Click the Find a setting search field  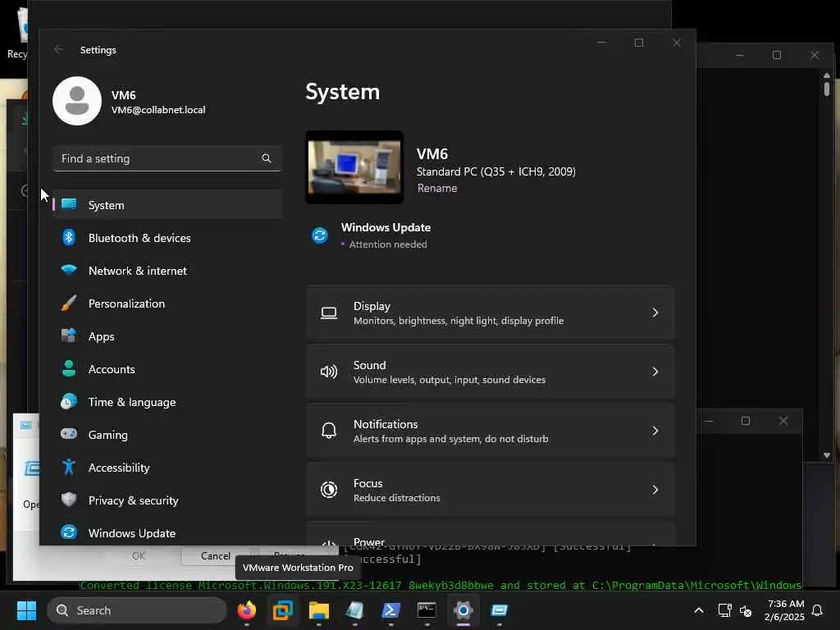167,158
